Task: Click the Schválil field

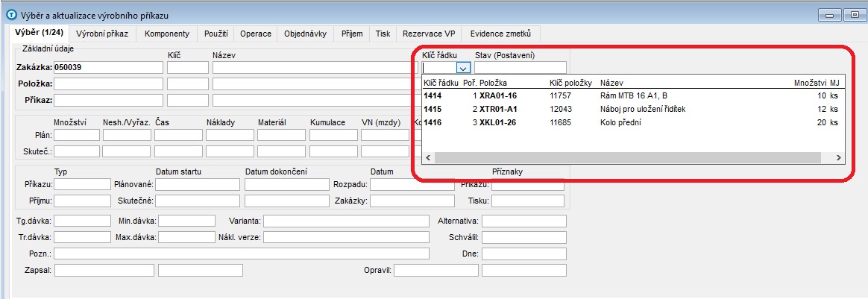Action: click(524, 238)
